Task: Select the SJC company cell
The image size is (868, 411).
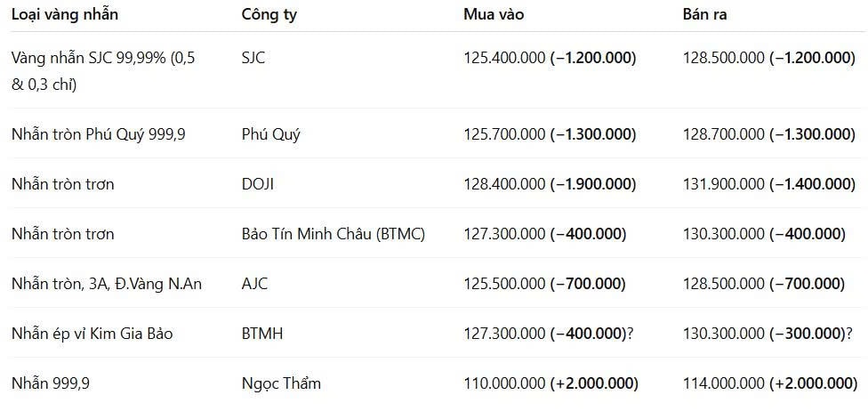Action: tap(253, 58)
